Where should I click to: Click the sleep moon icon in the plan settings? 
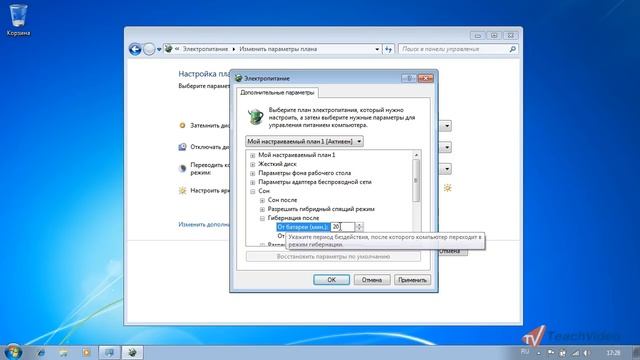click(x=182, y=168)
